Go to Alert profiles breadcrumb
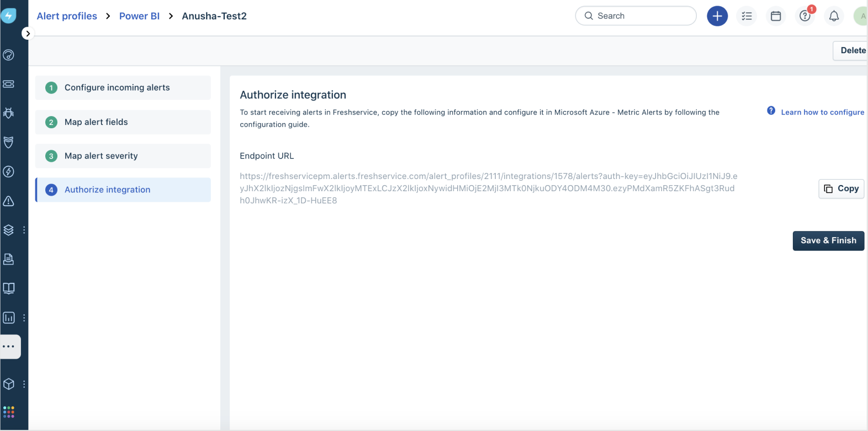The image size is (868, 431). pos(67,16)
